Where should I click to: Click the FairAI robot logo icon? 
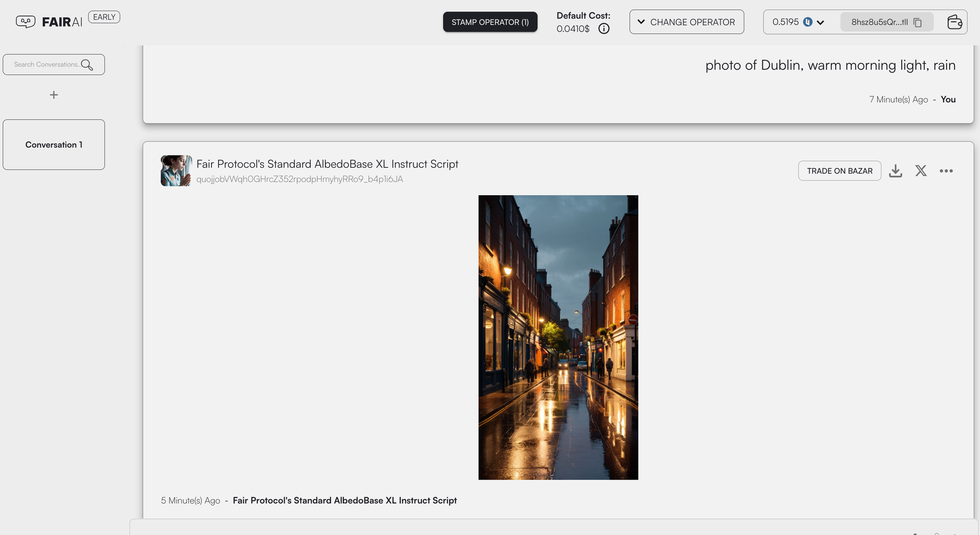point(25,22)
